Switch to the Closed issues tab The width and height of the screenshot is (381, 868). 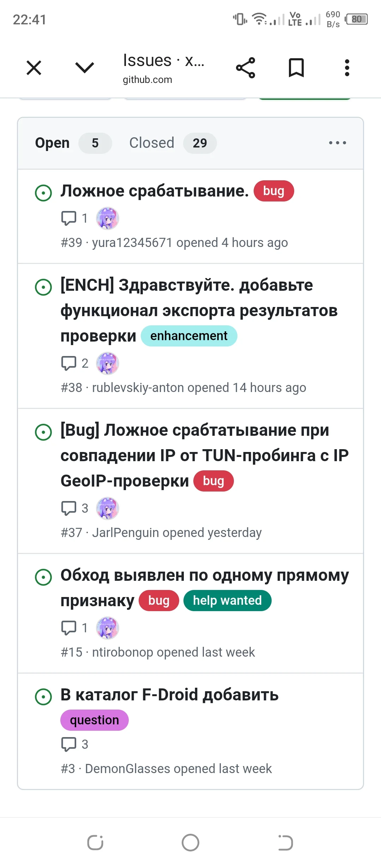click(152, 143)
